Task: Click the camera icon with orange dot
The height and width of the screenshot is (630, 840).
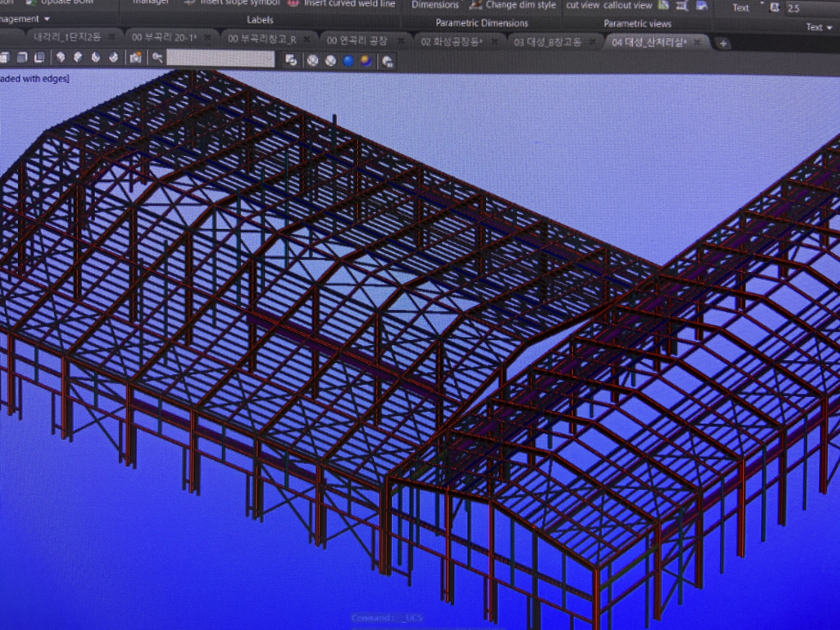Action: [x=136, y=57]
